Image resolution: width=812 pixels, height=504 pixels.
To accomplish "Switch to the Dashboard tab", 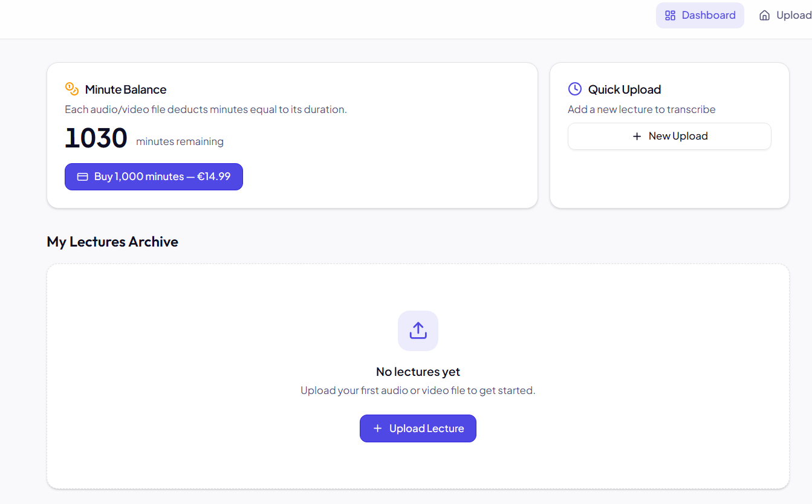I will (700, 15).
